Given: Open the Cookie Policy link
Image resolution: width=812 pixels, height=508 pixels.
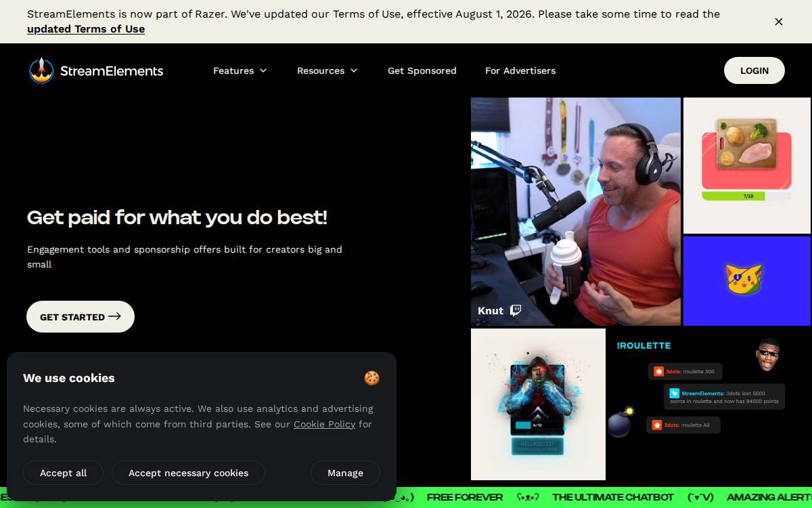Looking at the screenshot, I should tap(324, 424).
